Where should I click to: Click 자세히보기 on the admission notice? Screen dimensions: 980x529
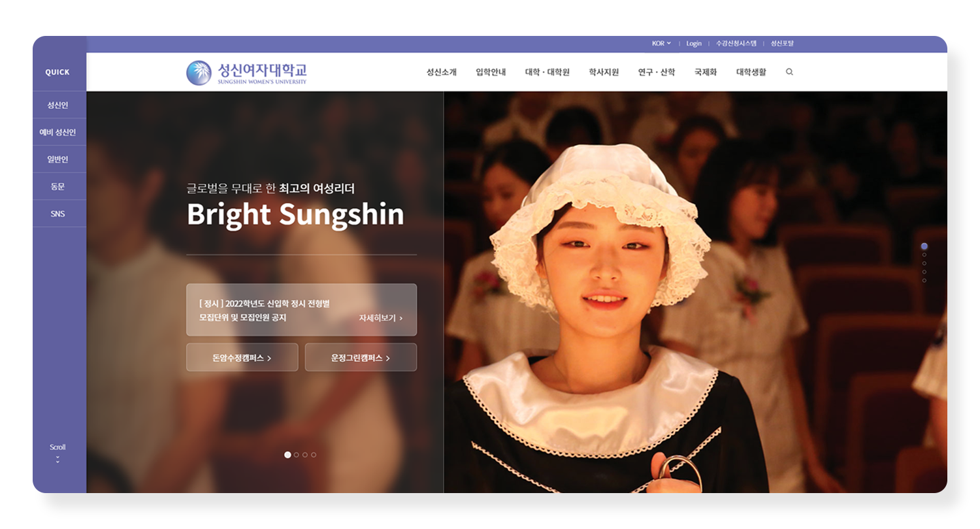click(380, 318)
